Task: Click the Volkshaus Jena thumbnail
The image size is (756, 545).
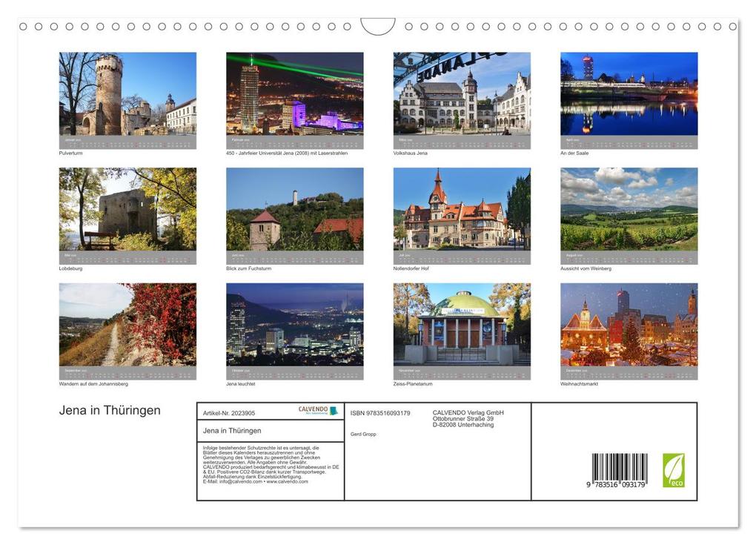Action: pos(461,96)
